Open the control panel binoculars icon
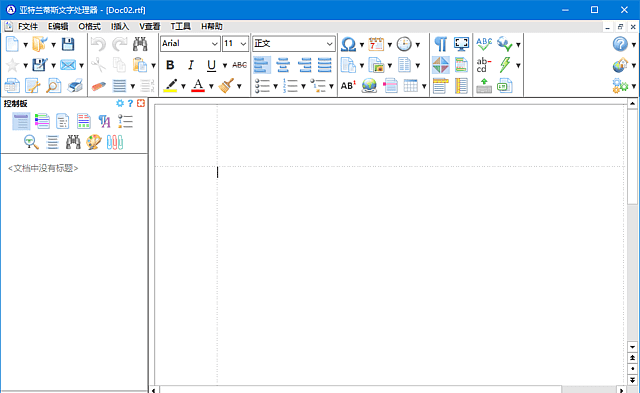 73,142
